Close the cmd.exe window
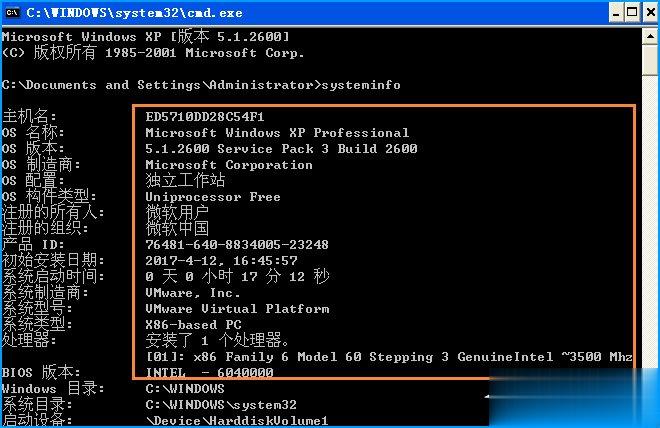Screen dimensions: 660x428 (x=650, y=13)
